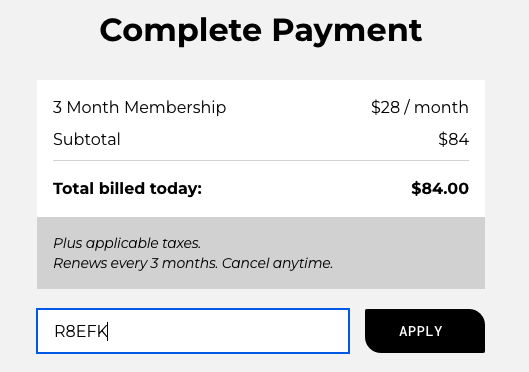Click the Subtotal label

pos(87,139)
